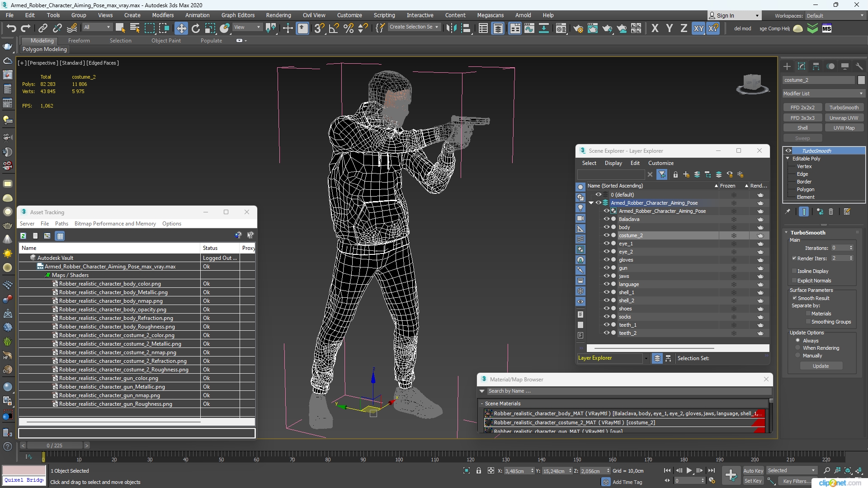Open the View reference coordinate dropdown
Screen dimensions: 868x488
247,27
